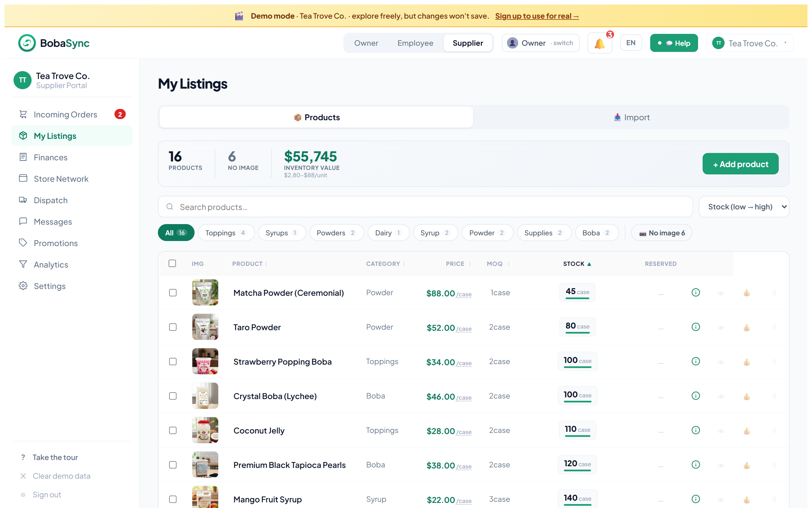
Task: Click money bag icon for Matcha Powder
Action: [x=747, y=293]
